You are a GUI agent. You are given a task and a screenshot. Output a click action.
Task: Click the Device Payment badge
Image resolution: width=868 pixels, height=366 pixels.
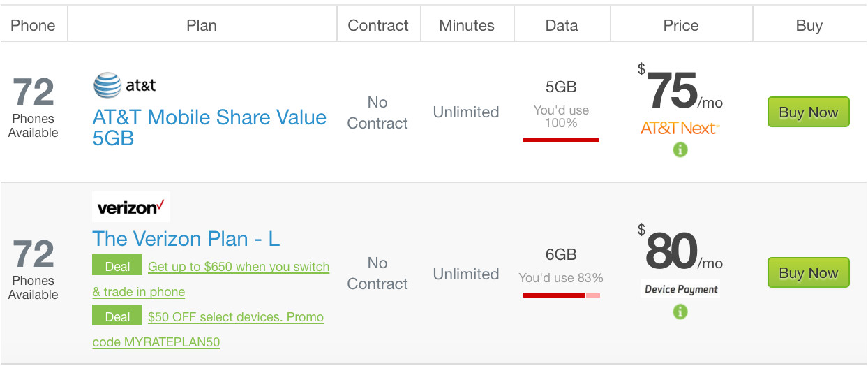click(680, 289)
